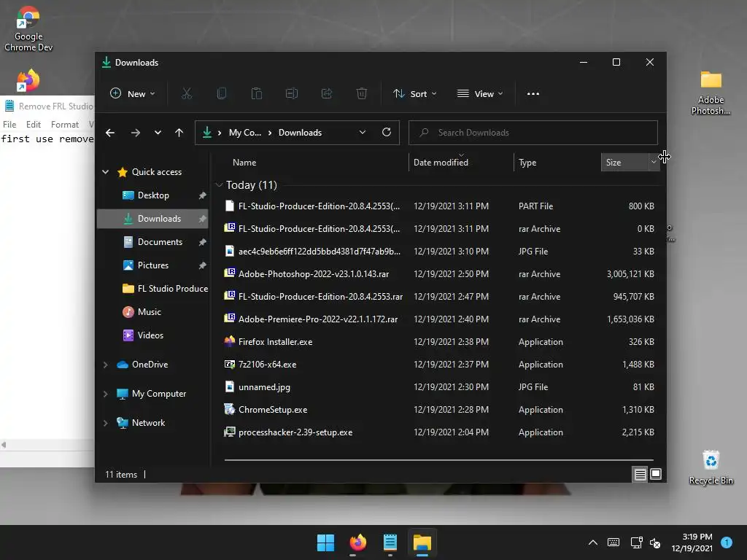Expand the OneDrive tree node
This screenshot has width=747, height=560.
coord(105,365)
